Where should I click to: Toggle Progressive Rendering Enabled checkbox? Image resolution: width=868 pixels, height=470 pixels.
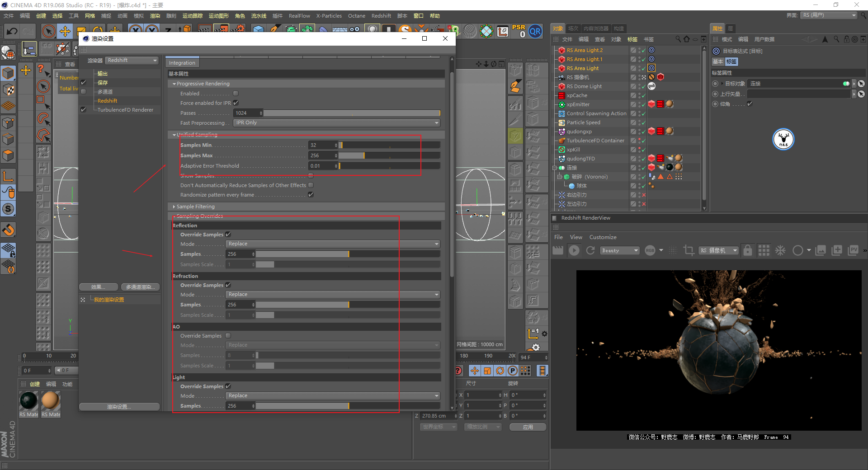click(236, 94)
